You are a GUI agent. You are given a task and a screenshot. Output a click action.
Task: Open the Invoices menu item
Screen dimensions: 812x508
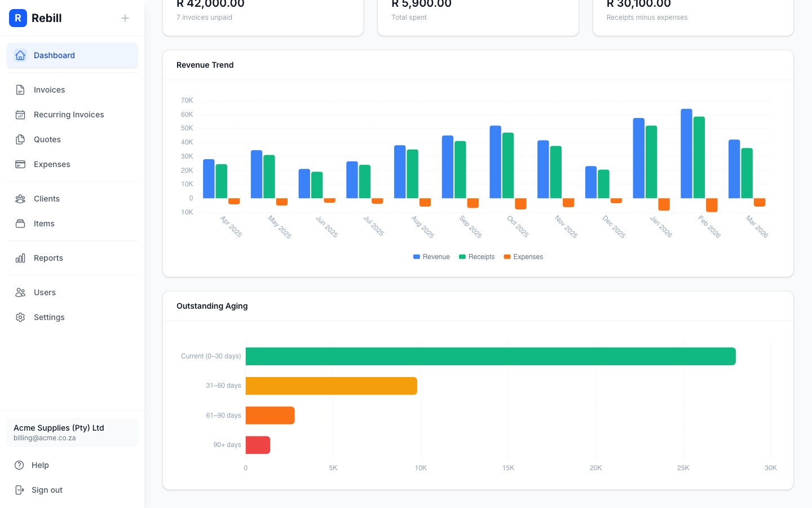49,90
